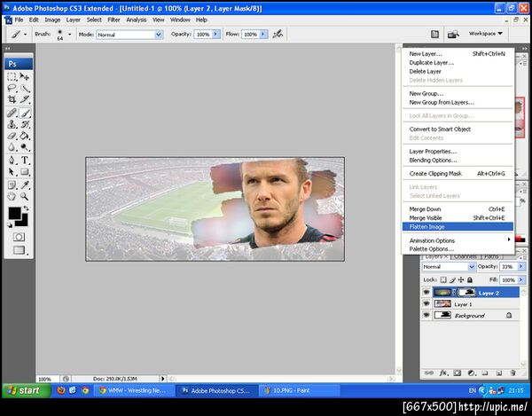532x416 pixels.
Task: Click the airbrush icon in options bar
Action: [279, 34]
